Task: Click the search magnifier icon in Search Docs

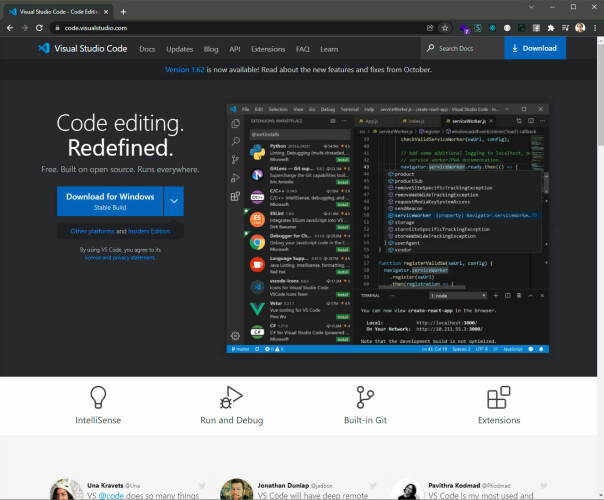Action: (x=431, y=48)
